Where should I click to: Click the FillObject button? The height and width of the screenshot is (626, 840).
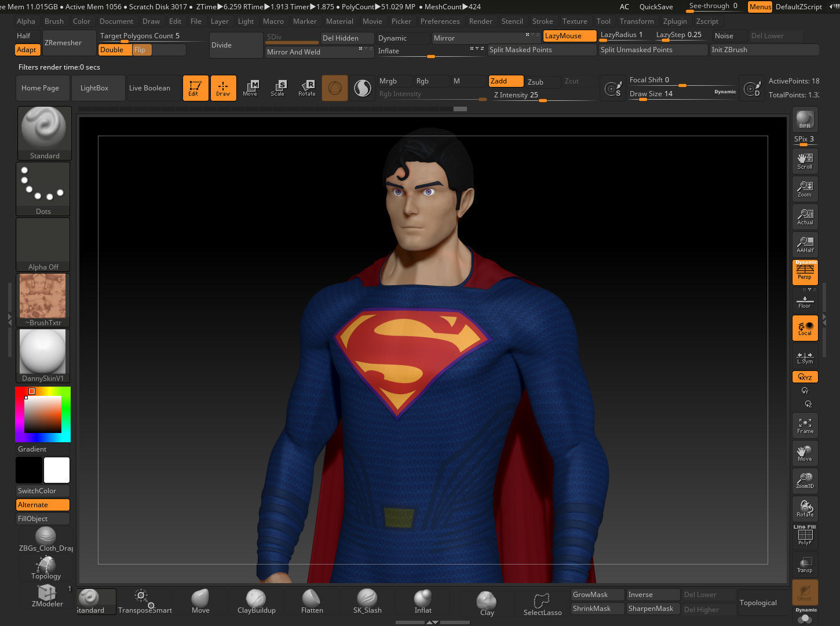pyautogui.click(x=43, y=519)
